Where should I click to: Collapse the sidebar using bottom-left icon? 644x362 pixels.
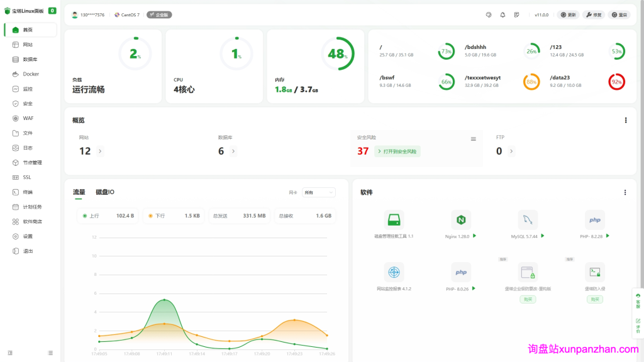[x=10, y=353]
